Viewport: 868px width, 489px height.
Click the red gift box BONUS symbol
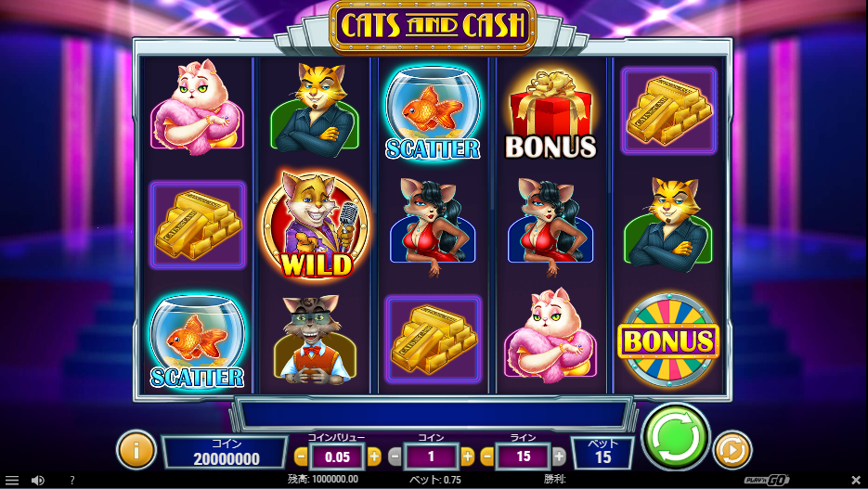[x=551, y=115]
